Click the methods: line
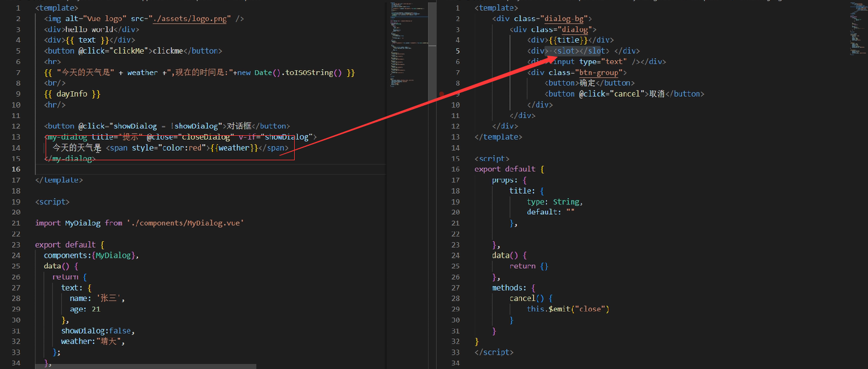 pos(514,288)
